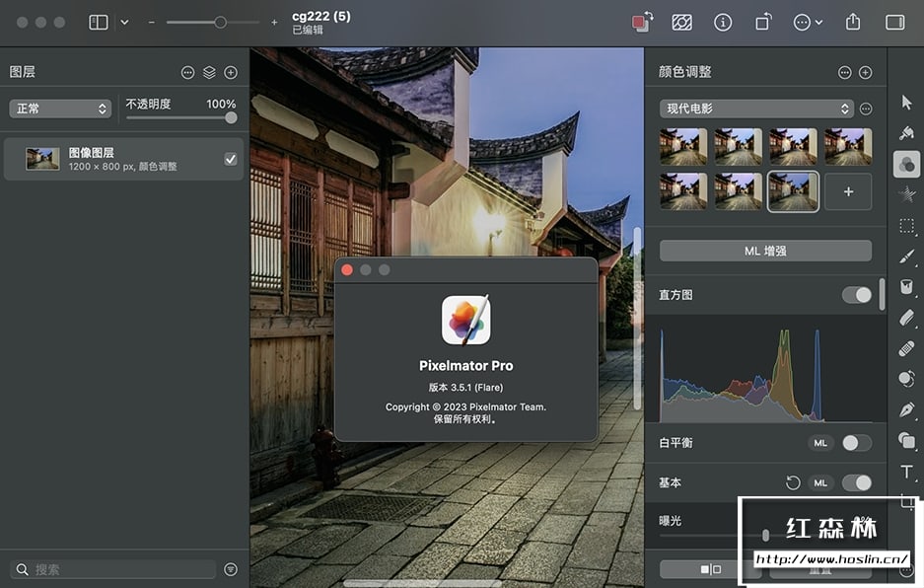Pick the rectangular Selection tool
Viewport: 924px width, 588px height.
pyautogui.click(x=906, y=226)
